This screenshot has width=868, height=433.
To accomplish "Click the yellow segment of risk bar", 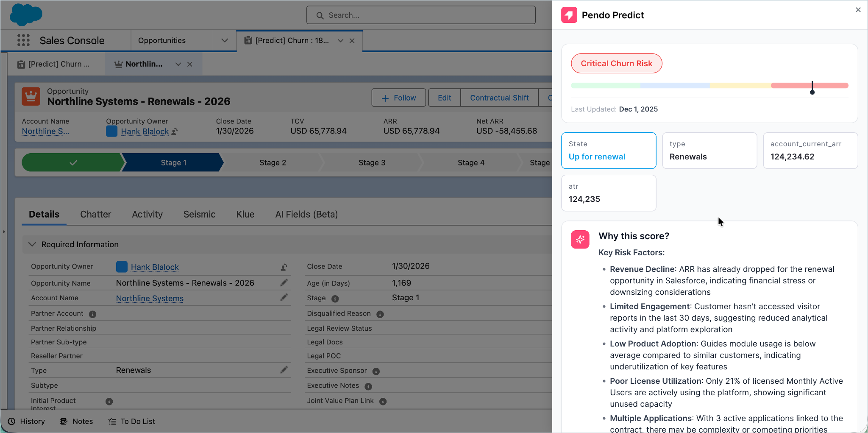I will coord(740,86).
